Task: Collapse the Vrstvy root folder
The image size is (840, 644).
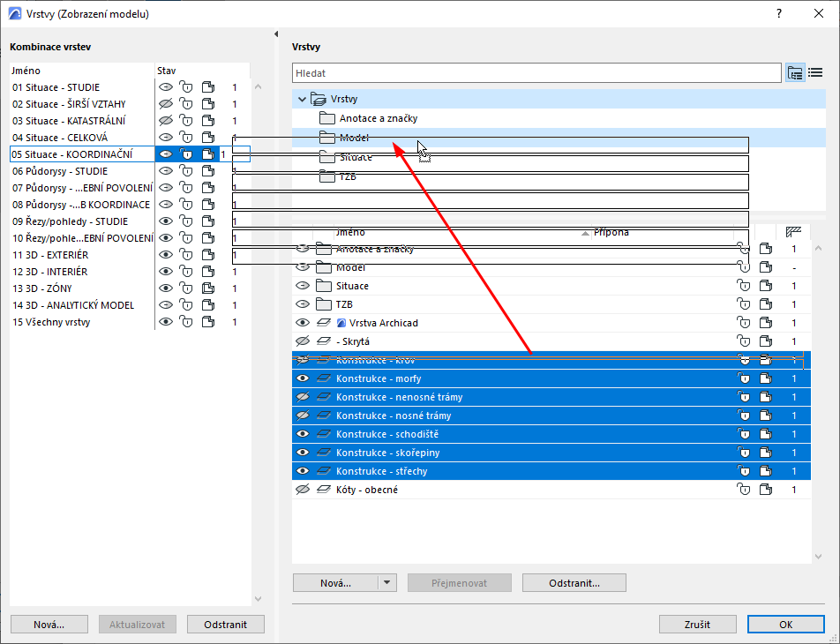Action: pos(302,99)
